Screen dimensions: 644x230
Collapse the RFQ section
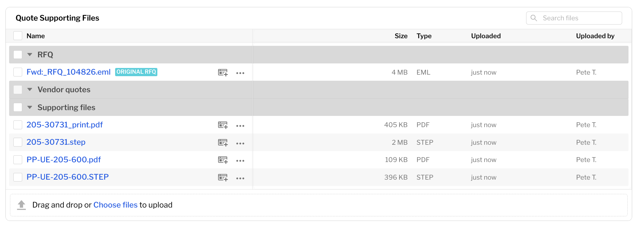[x=29, y=55]
